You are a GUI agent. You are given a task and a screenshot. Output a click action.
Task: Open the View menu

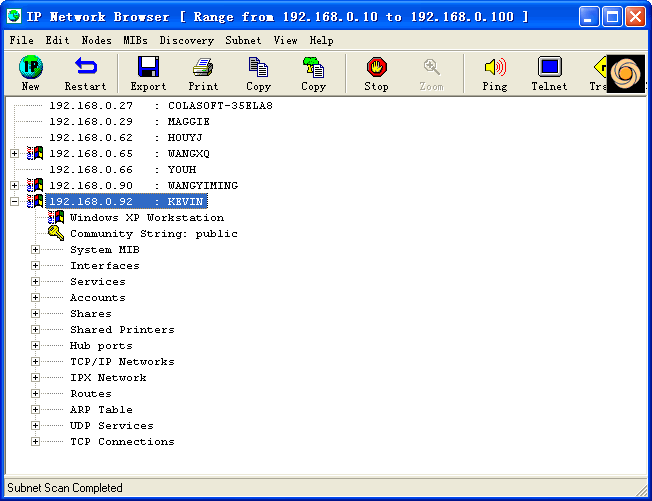point(285,40)
